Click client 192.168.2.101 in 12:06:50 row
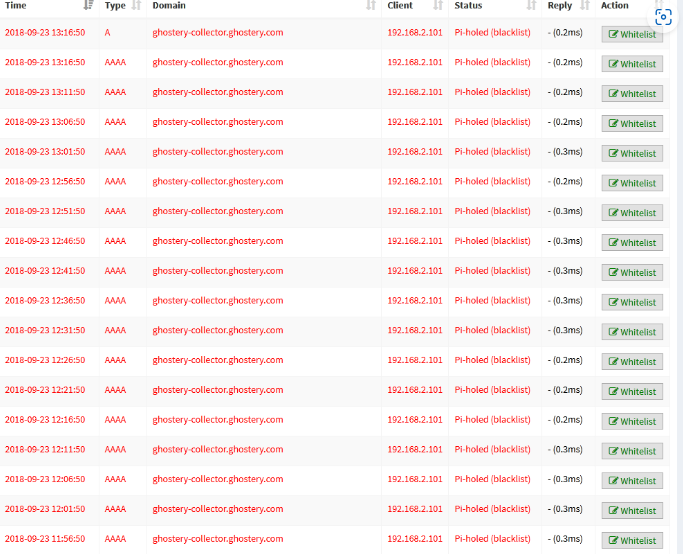The image size is (683, 554). [x=415, y=479]
